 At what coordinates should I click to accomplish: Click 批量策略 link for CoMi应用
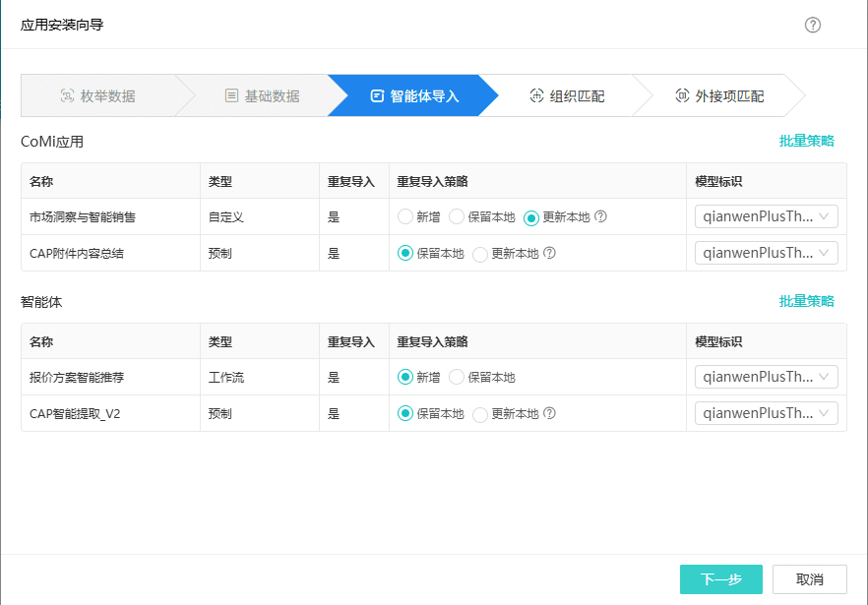coord(807,141)
